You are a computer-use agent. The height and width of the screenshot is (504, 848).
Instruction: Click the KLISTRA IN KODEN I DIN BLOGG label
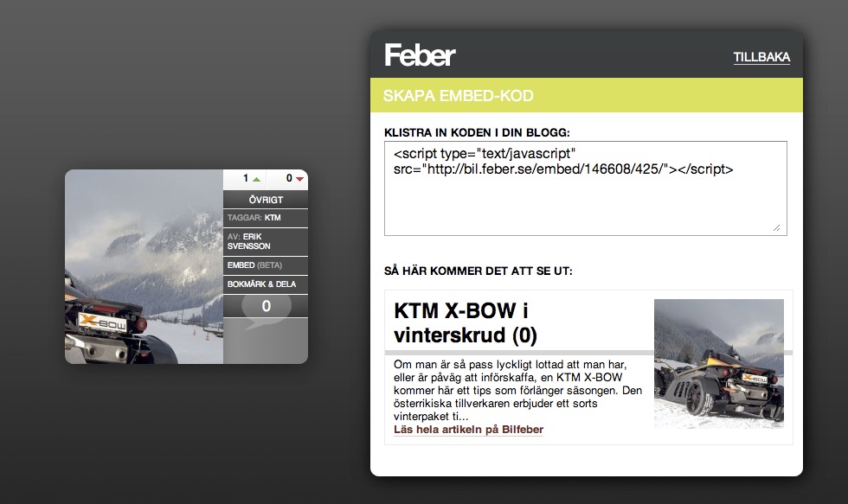[477, 132]
